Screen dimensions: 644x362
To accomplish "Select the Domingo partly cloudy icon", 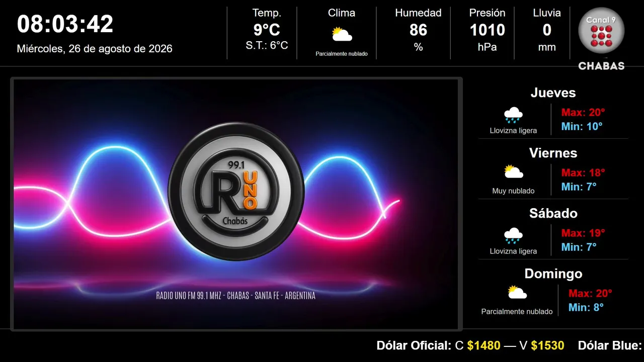I will click(x=517, y=293).
